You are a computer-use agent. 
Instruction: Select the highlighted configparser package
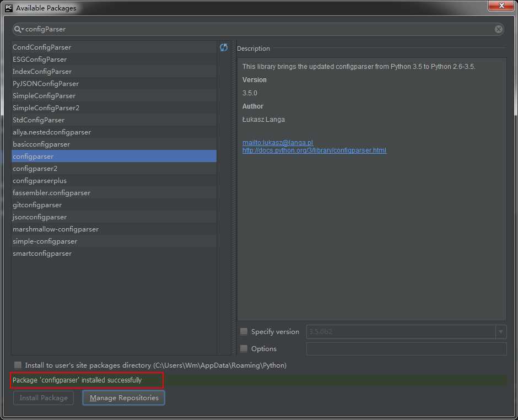[x=114, y=157]
